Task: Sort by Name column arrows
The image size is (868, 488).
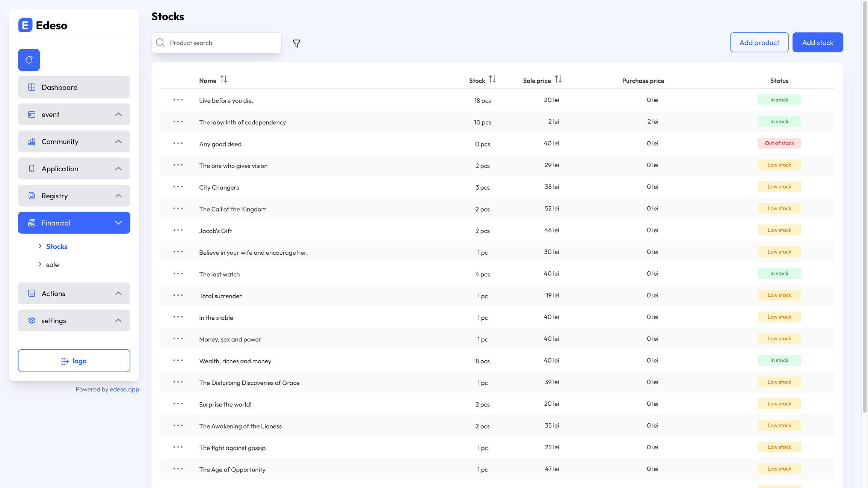Action: pyautogui.click(x=224, y=79)
